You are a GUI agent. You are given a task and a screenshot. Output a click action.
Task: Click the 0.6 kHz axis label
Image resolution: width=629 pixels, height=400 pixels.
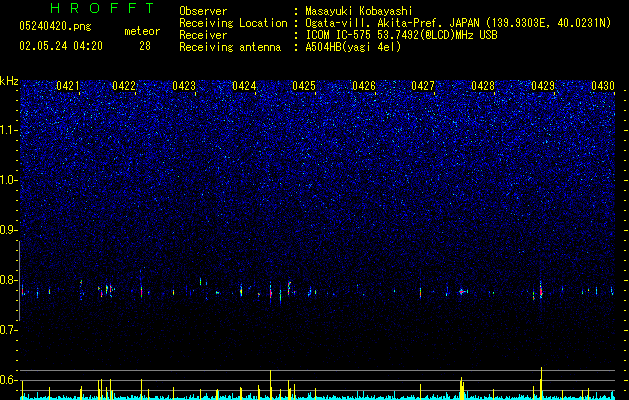point(9,380)
